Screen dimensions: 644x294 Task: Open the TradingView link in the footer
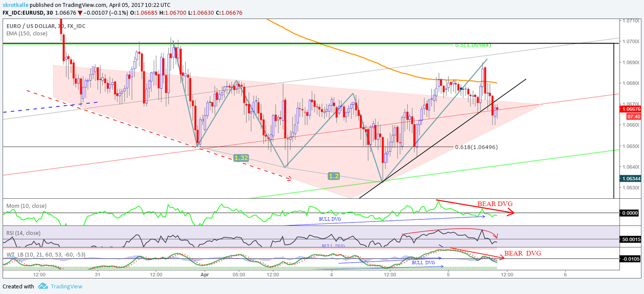[x=66, y=287]
